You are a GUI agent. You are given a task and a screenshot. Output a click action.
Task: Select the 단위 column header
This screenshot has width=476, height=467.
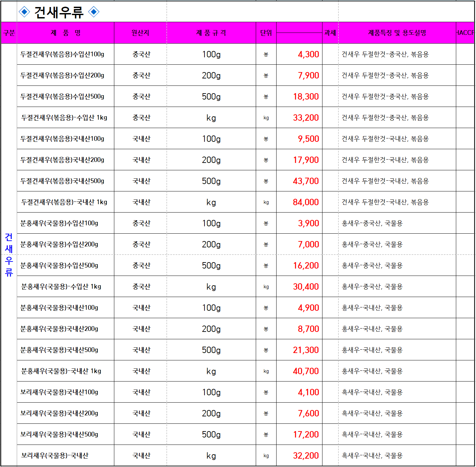point(266,33)
